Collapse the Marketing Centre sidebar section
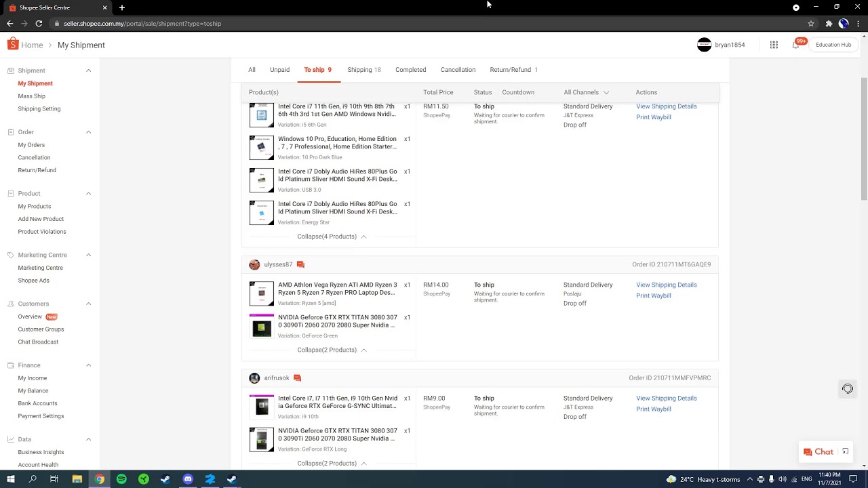 coord(88,255)
